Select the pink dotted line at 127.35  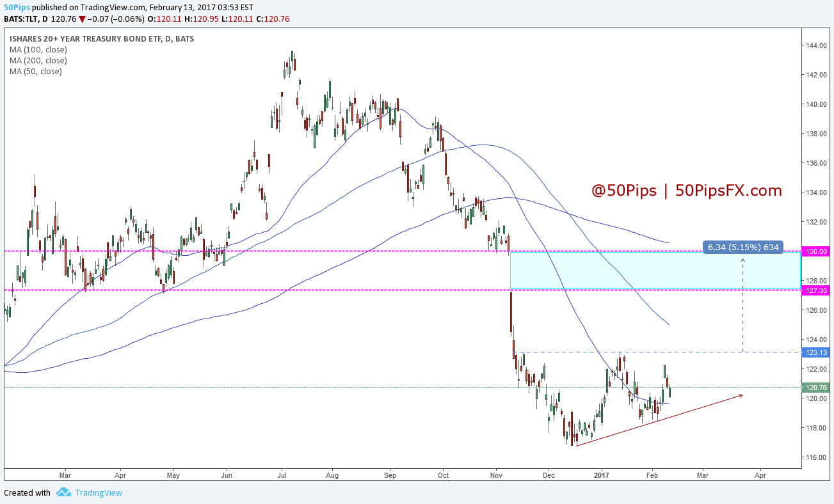[402, 290]
